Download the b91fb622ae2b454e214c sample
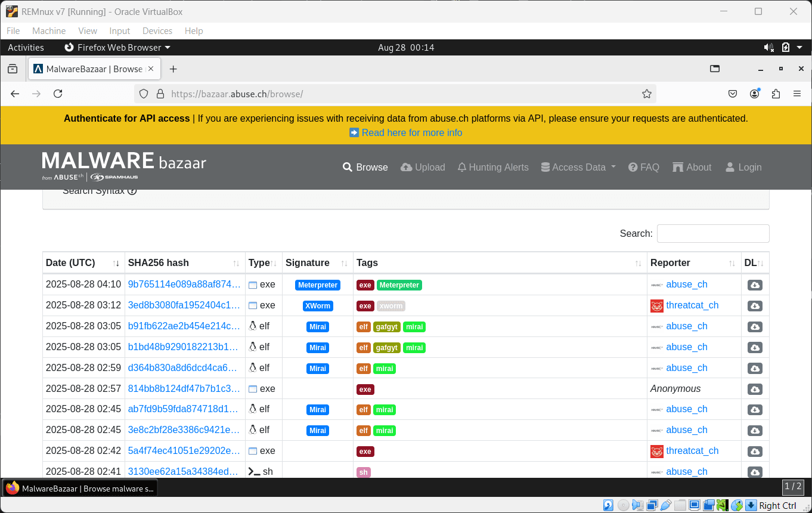The height and width of the screenshot is (513, 812). tap(755, 327)
